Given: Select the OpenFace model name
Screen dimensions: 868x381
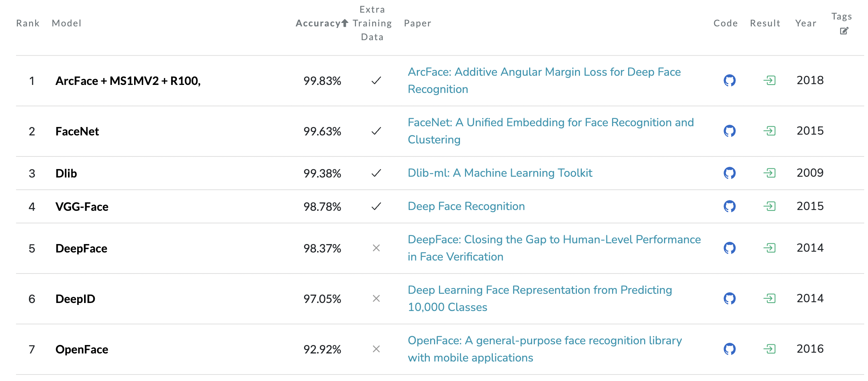Looking at the screenshot, I should point(82,349).
